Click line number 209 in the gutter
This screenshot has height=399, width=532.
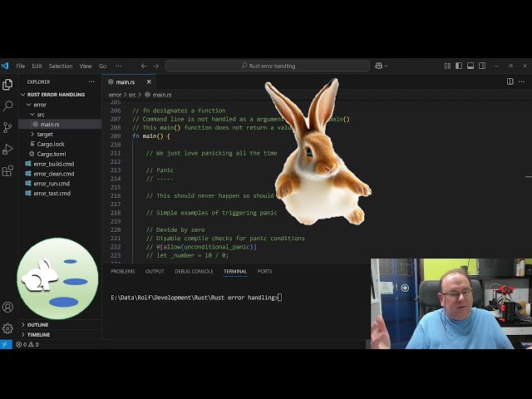116,136
